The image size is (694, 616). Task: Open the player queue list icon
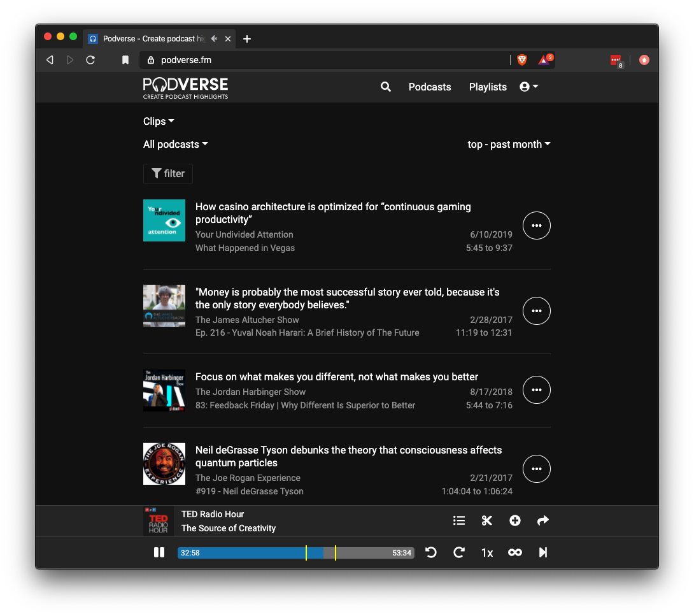pyautogui.click(x=459, y=520)
